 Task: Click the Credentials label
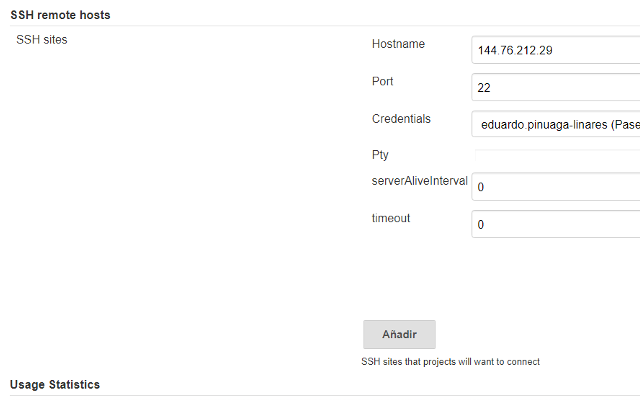click(401, 119)
